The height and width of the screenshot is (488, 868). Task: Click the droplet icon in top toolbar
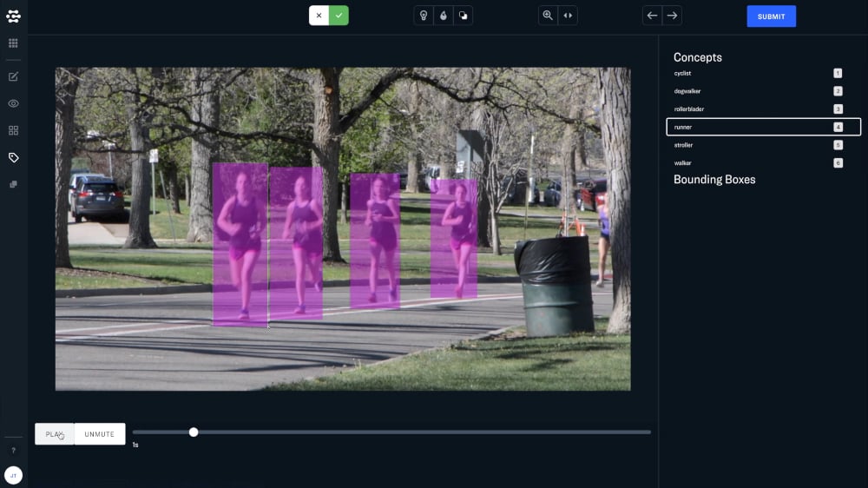tap(444, 16)
